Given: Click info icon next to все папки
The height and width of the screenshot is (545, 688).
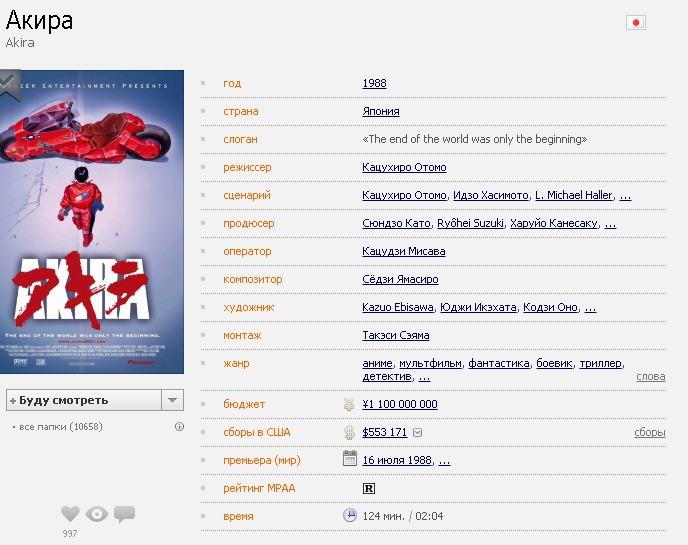Looking at the screenshot, I should (x=180, y=427).
